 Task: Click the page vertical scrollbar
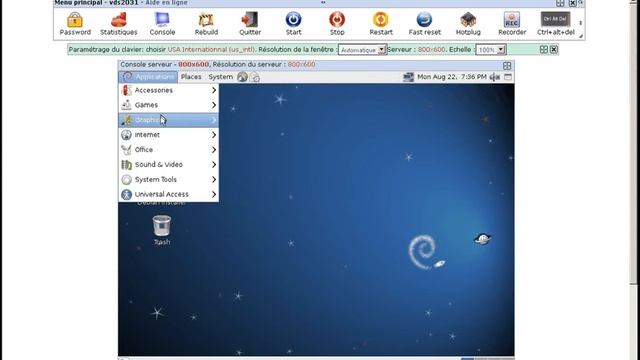633,143
